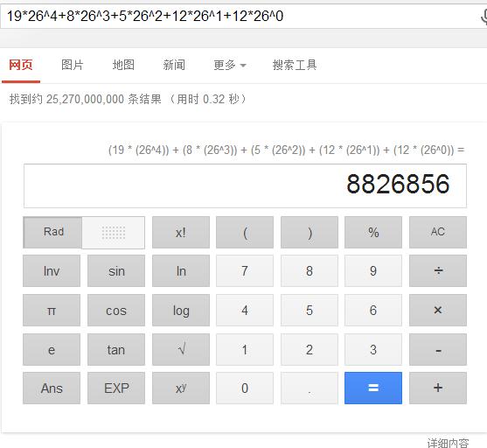
Task: Clear the calculator with the AC button
Action: click(x=438, y=232)
